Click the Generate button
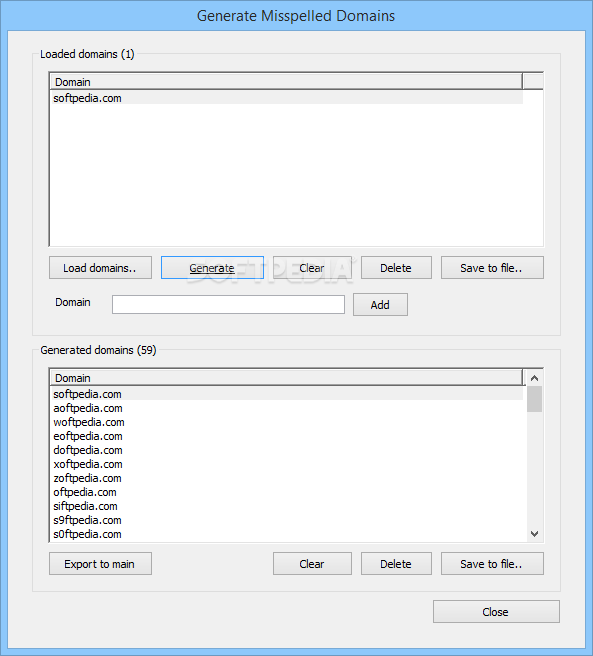 pos(212,268)
